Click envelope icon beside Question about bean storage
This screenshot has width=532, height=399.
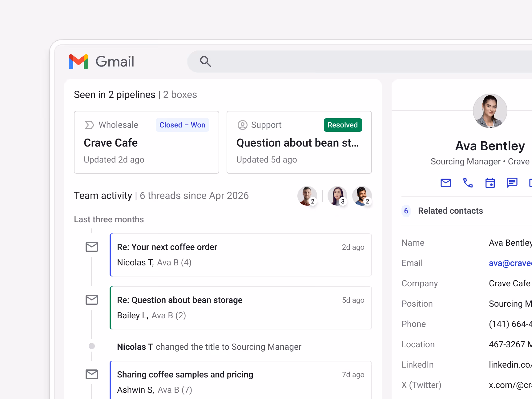(x=92, y=300)
